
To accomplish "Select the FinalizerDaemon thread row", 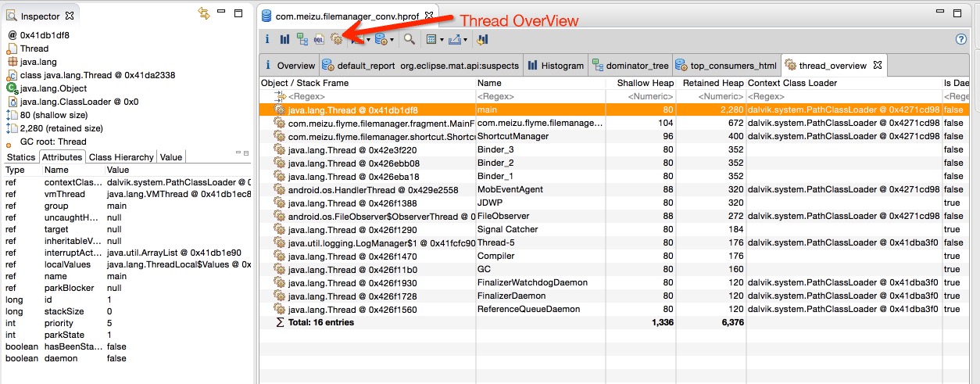I will pos(508,296).
